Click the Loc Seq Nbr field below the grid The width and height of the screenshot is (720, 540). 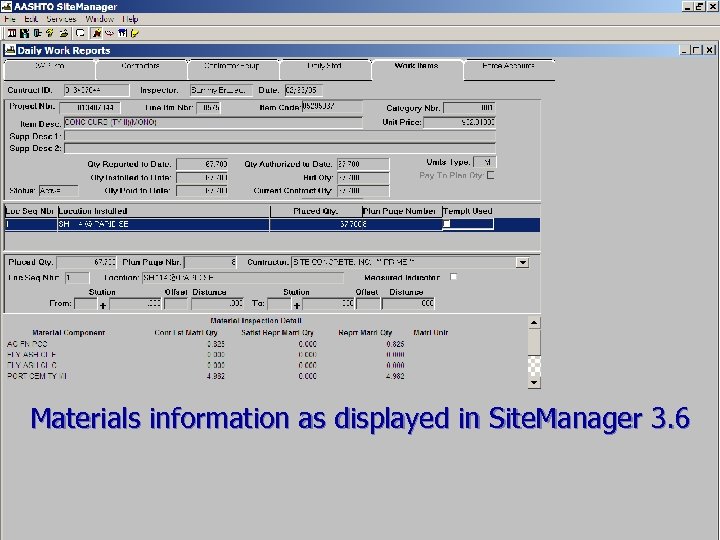77,278
